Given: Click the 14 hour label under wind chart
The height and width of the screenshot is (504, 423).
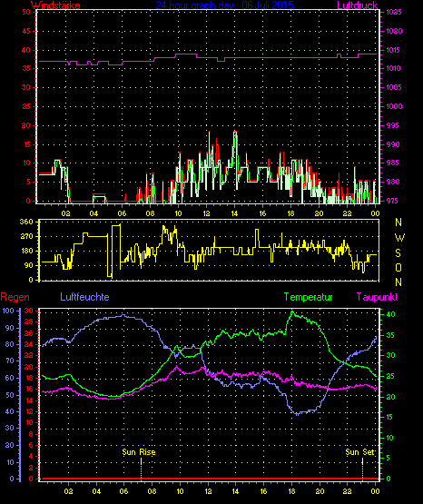Looking at the screenshot, I should tap(234, 213).
